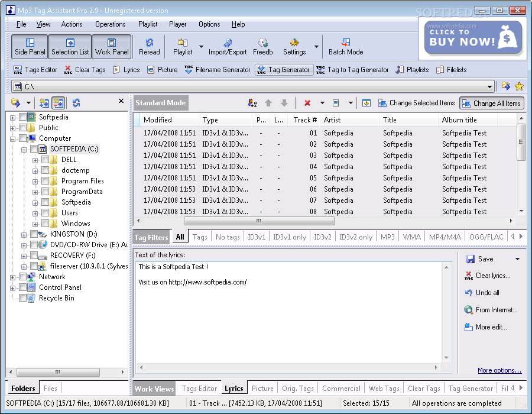Fetch lyrics with From Internet button
532x414 pixels.
pos(491,310)
